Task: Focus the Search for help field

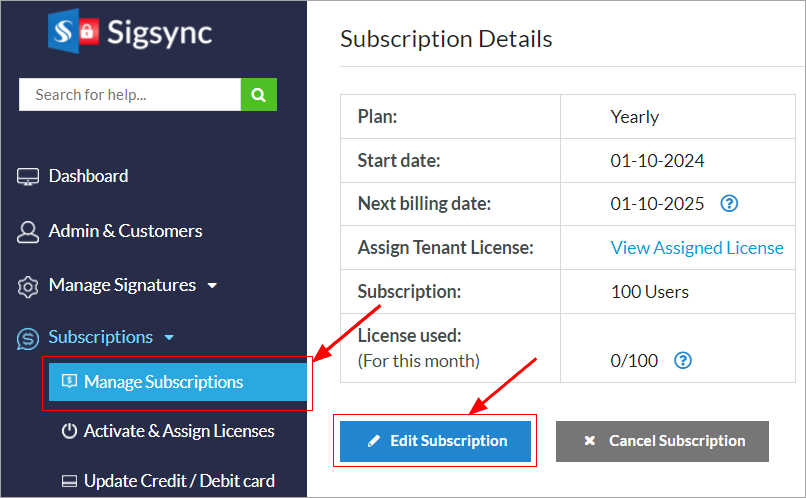Action: (129, 95)
